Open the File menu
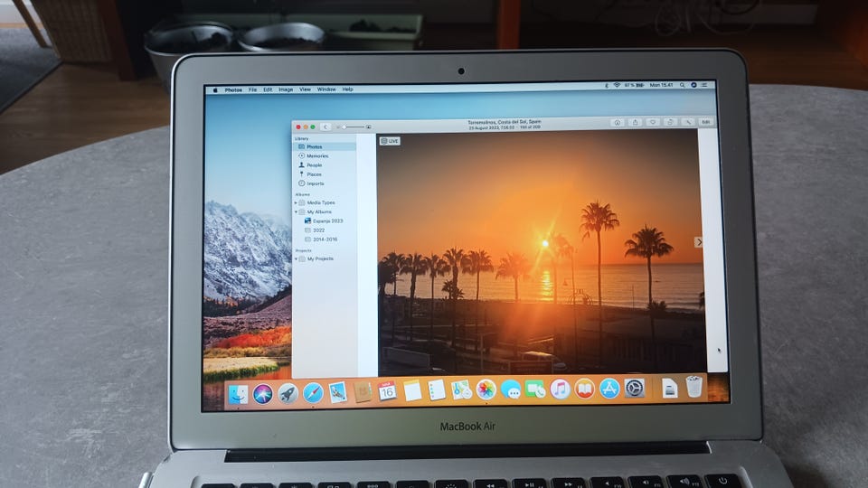This screenshot has height=488, width=868. [x=252, y=89]
